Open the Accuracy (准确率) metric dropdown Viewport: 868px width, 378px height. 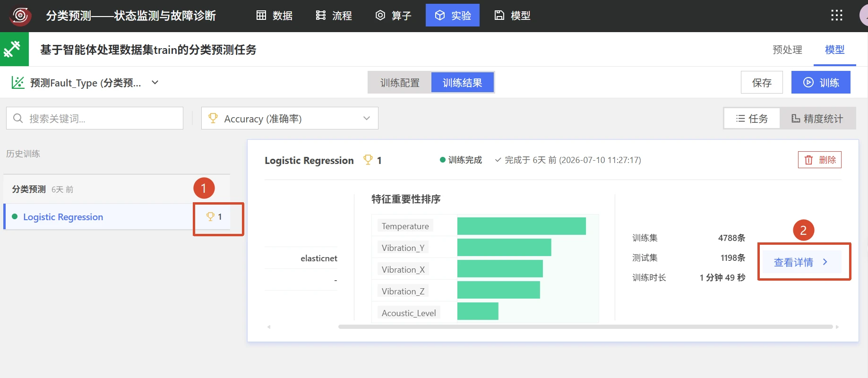[x=290, y=118]
